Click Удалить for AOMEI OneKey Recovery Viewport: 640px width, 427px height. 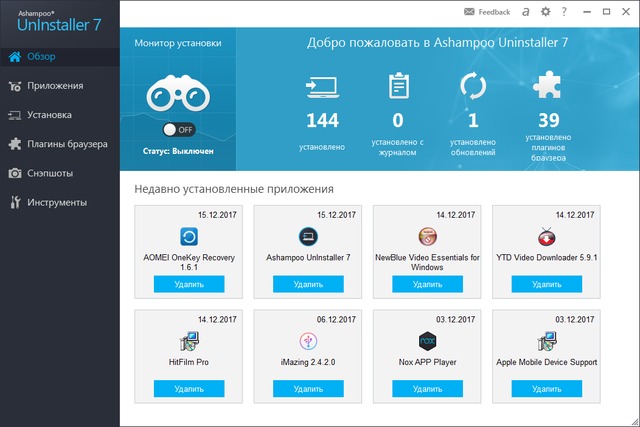pos(189,285)
